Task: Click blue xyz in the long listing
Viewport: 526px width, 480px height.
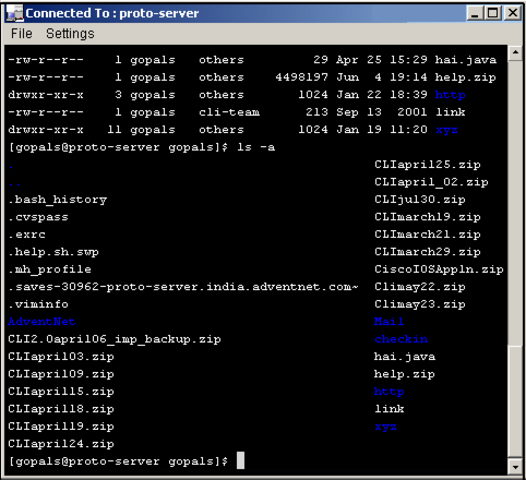Action: click(446, 130)
